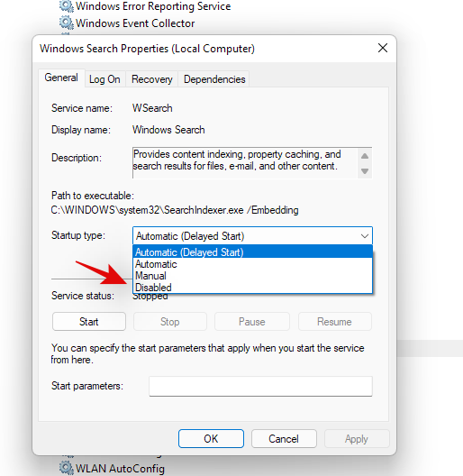
Task: Open the Recovery tab
Action: tap(151, 79)
